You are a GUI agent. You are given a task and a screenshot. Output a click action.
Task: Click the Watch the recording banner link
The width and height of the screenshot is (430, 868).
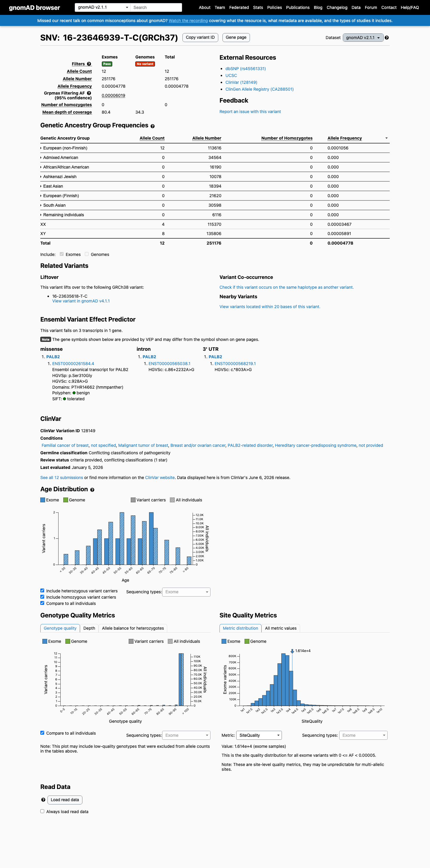(x=188, y=21)
